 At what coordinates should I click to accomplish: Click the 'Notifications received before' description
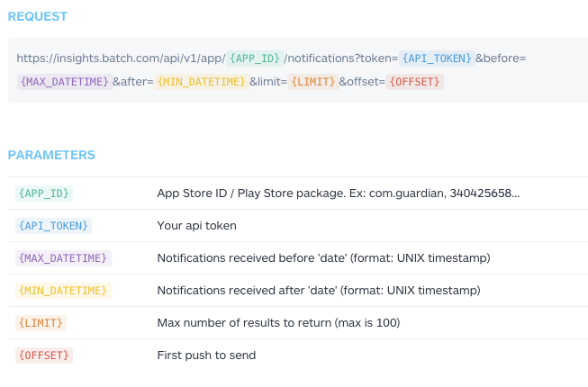pos(323,258)
